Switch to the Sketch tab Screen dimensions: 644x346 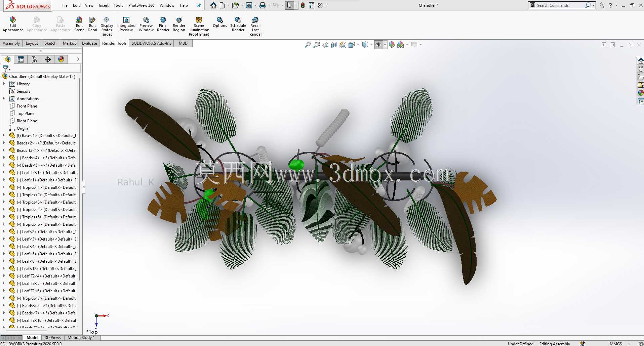(x=50, y=43)
